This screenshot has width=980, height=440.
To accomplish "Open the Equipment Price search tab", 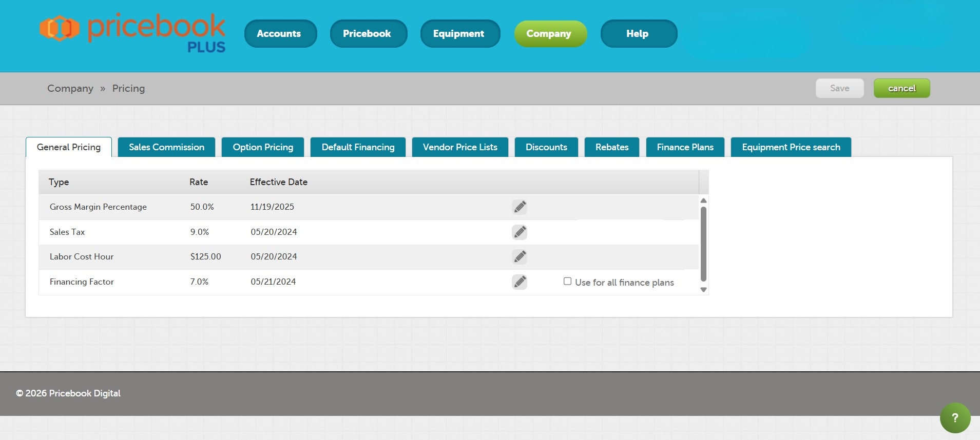I will [x=791, y=147].
